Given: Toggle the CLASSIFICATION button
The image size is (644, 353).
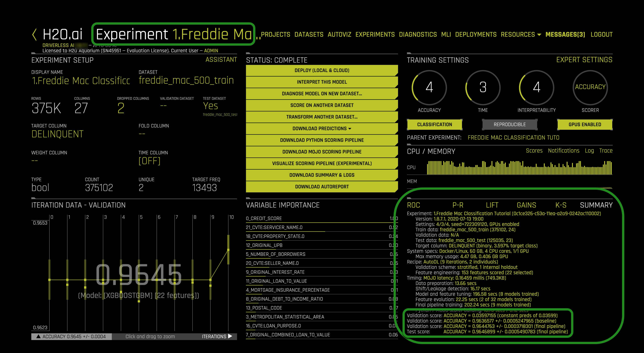Looking at the screenshot, I should tap(434, 124).
